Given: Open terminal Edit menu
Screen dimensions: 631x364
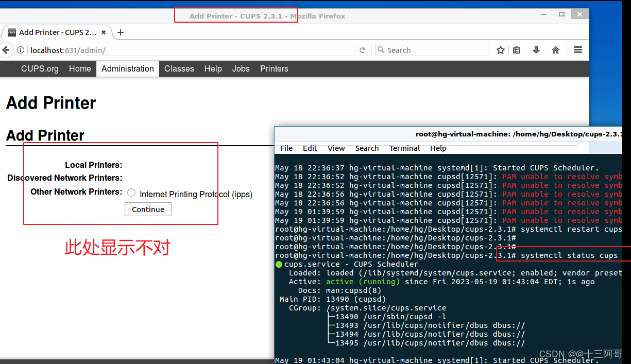Looking at the screenshot, I should click(310, 148).
